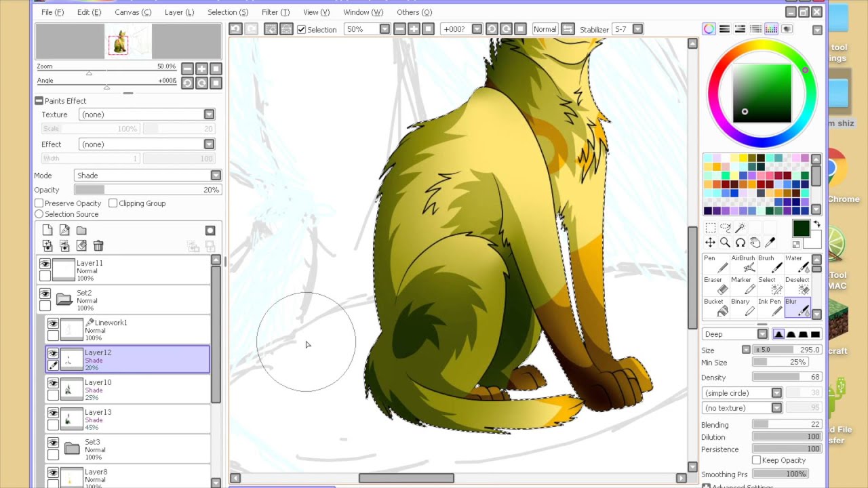Image resolution: width=868 pixels, height=488 pixels.
Task: Select the Brush tool
Action: coord(770,264)
